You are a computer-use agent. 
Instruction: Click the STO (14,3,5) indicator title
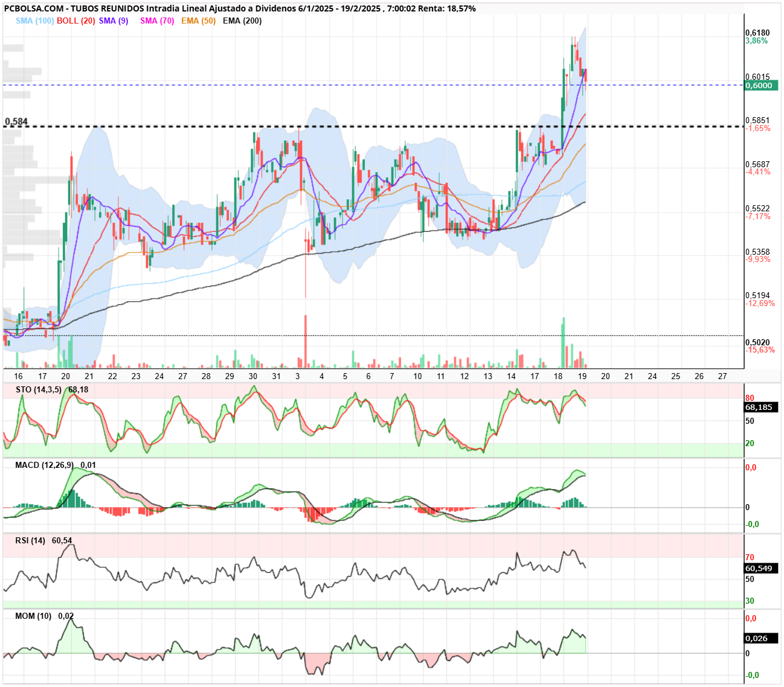tap(39, 389)
